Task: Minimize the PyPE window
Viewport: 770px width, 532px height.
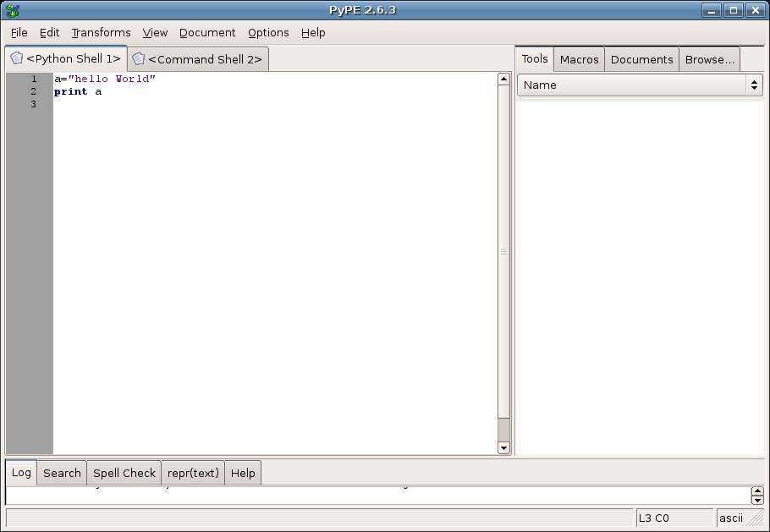Action: click(711, 10)
